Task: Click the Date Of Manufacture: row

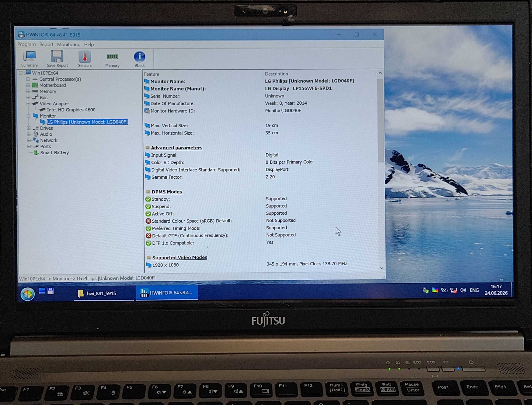Action: pyautogui.click(x=260, y=103)
